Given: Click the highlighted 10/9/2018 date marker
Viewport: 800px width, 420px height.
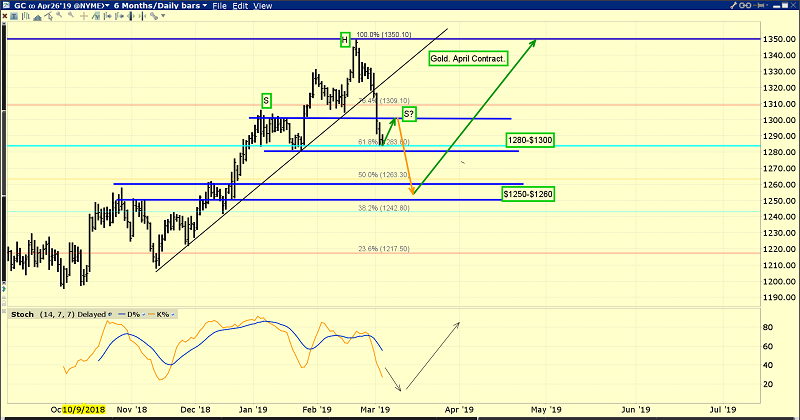Looking at the screenshot, I should point(84,409).
